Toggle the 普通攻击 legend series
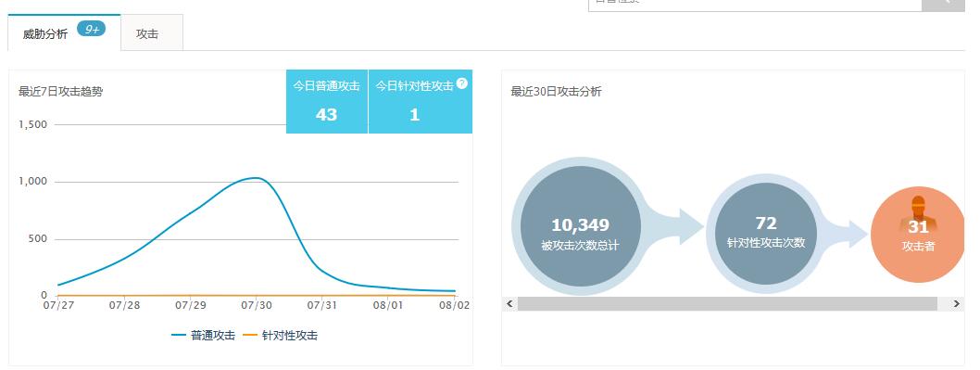 point(203,336)
